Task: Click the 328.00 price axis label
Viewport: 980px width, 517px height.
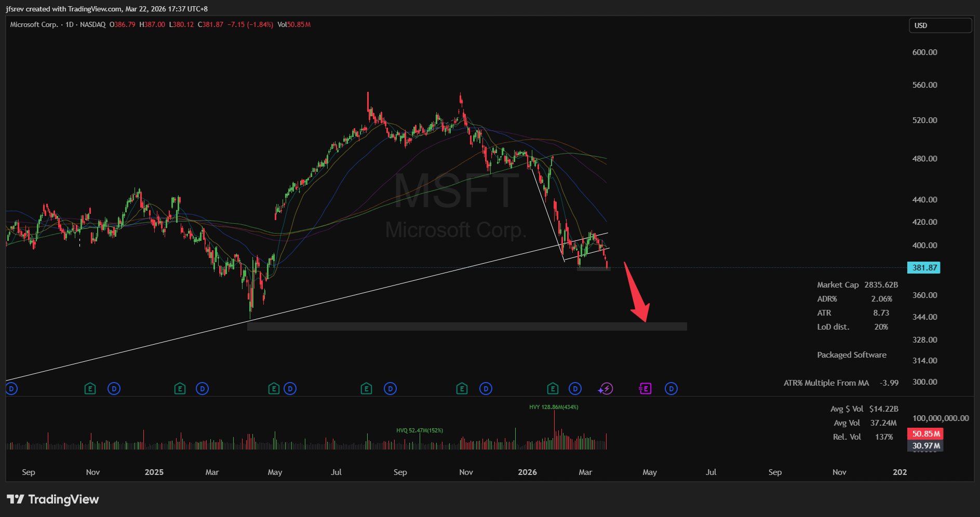Action: (925, 340)
